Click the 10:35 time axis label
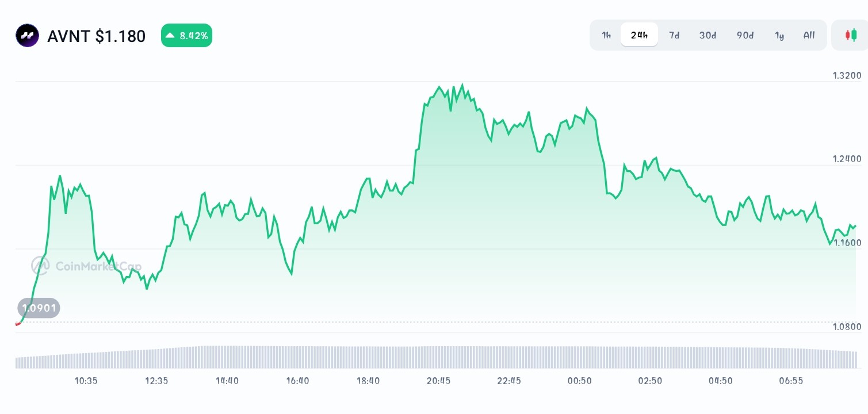Image resolution: width=868 pixels, height=414 pixels. (86, 381)
